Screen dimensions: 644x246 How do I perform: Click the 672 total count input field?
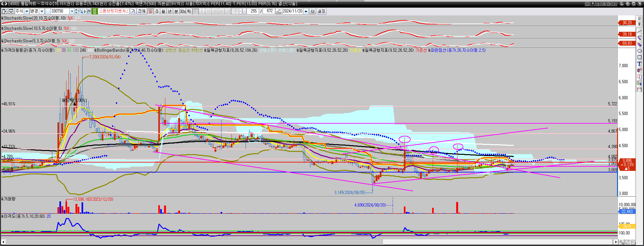(x=269, y=11)
